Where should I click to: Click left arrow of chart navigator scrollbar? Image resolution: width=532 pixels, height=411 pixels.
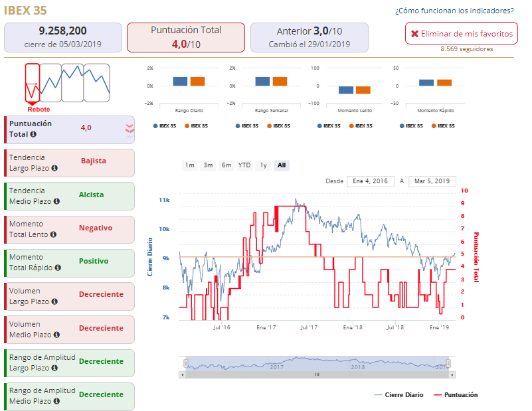pyautogui.click(x=183, y=374)
